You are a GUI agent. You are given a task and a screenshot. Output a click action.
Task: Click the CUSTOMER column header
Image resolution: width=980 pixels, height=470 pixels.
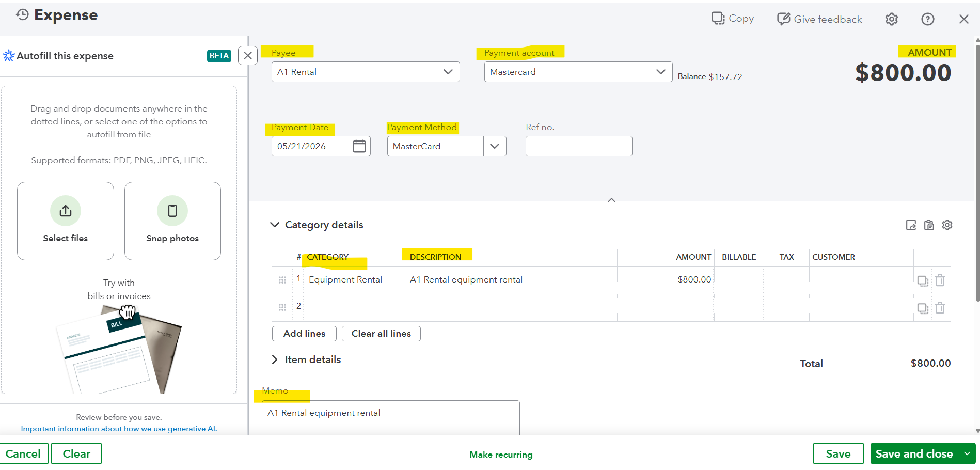coord(833,257)
